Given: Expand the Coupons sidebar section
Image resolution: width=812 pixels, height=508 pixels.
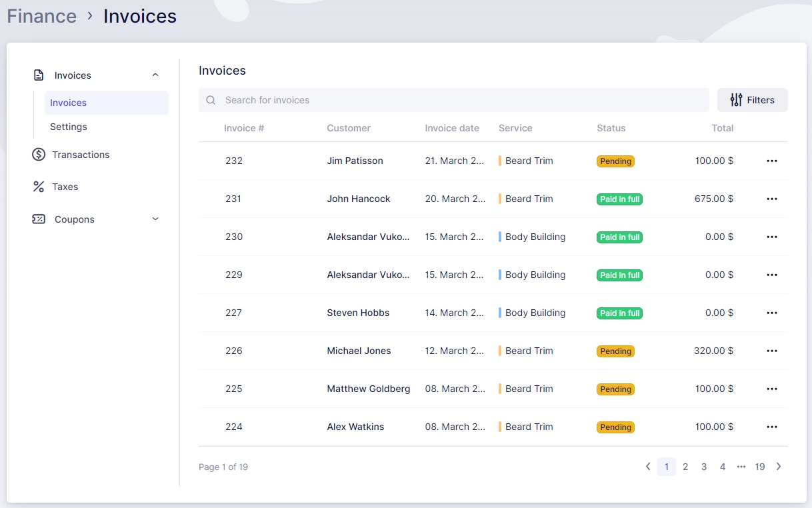Looking at the screenshot, I should point(155,219).
